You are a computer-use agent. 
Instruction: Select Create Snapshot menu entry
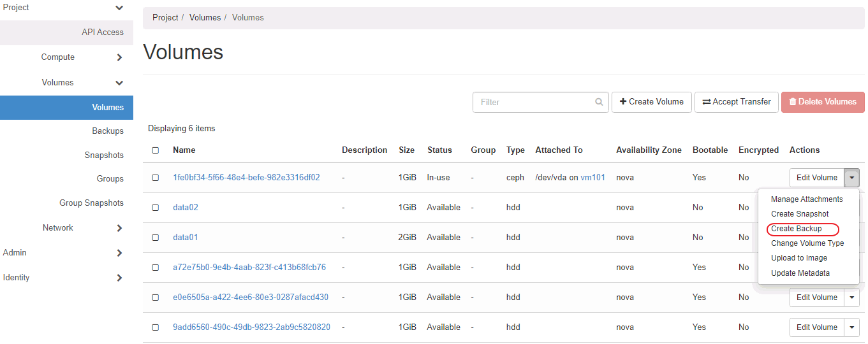pyautogui.click(x=799, y=214)
